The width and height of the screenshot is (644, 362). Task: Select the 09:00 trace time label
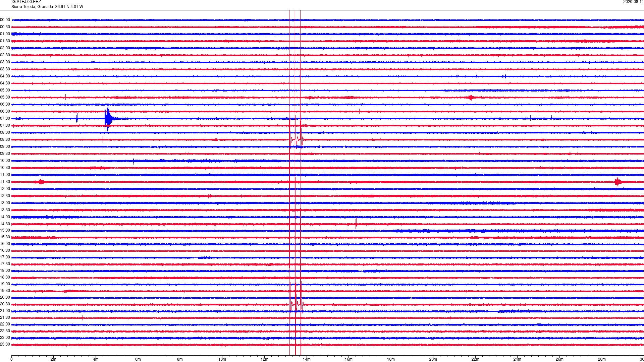click(x=5, y=147)
